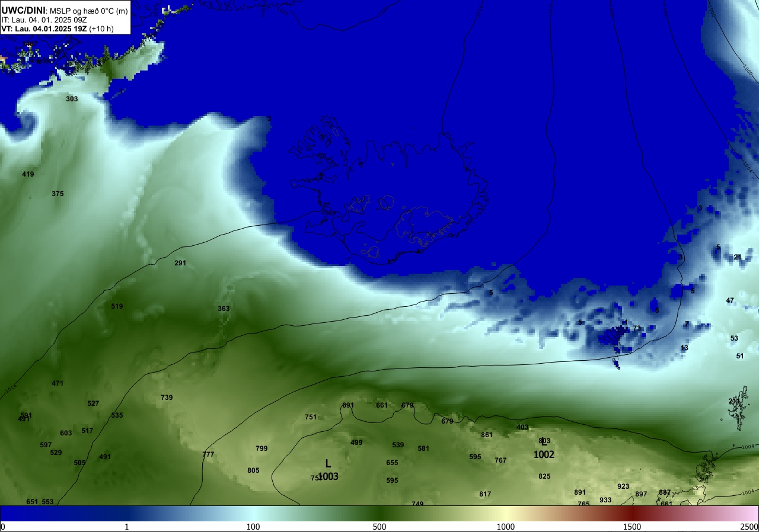Screen dimensions: 759x532
Task: Click the 805 height value
Action: pos(253,470)
